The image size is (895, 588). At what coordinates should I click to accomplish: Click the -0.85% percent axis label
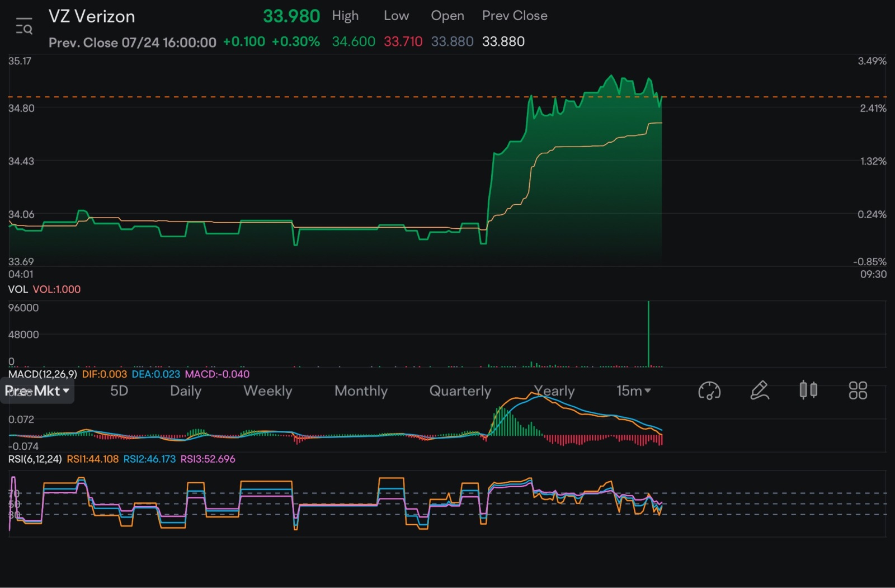click(870, 261)
